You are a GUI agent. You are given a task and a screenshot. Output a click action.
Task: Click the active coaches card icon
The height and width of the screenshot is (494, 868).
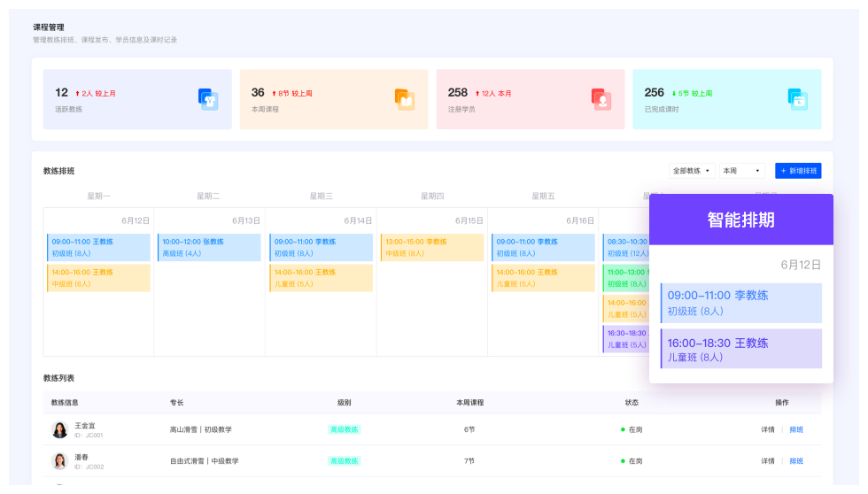[x=208, y=99]
